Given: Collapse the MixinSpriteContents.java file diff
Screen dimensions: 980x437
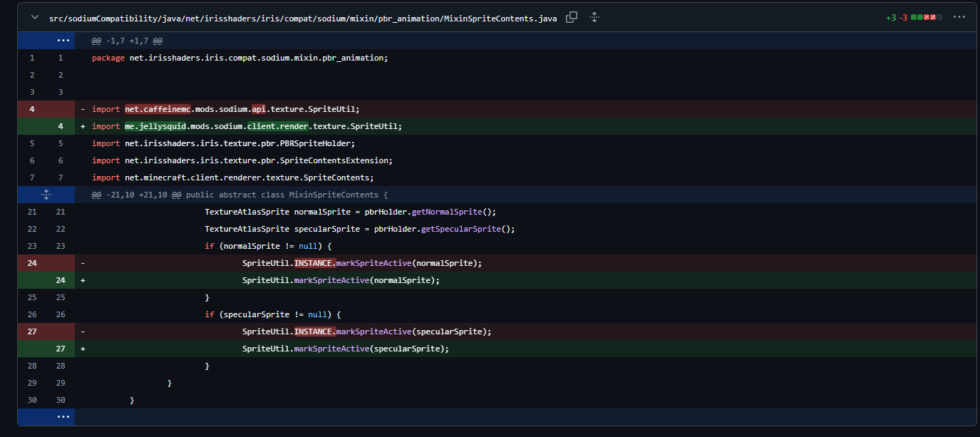Looking at the screenshot, I should point(34,18).
